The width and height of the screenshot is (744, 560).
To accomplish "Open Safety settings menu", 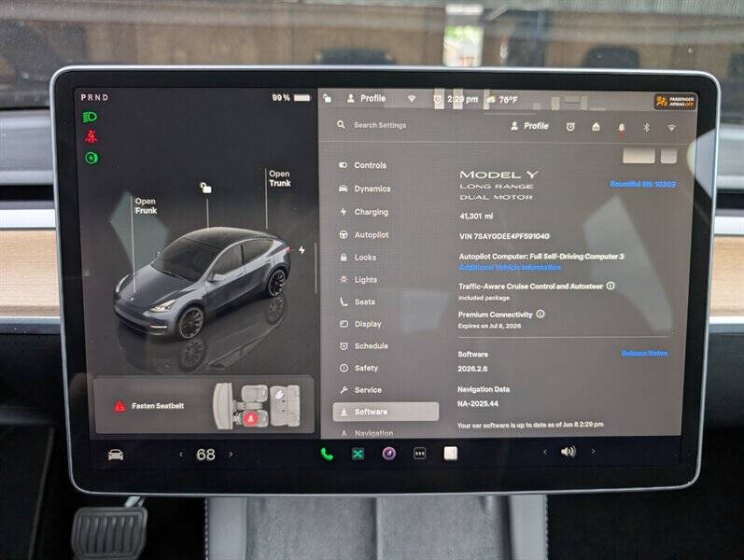I will (x=359, y=368).
